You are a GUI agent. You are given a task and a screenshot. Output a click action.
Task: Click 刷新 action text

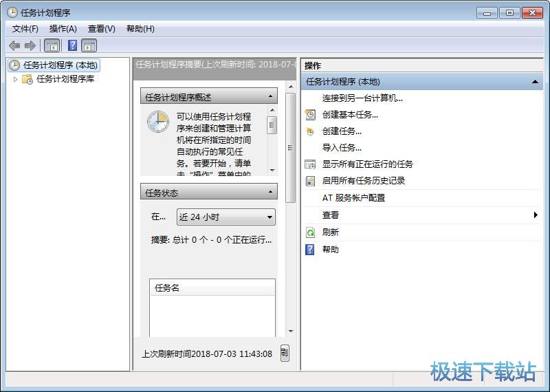(331, 232)
